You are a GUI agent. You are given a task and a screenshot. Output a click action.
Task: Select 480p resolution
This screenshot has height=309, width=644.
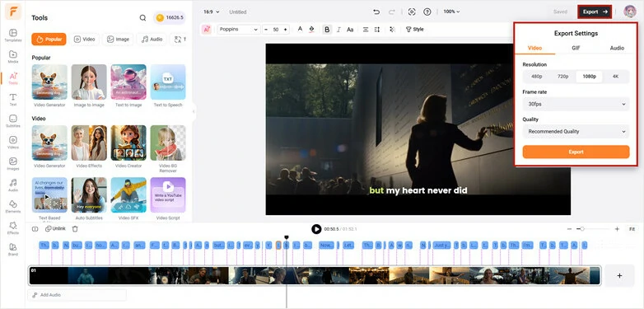click(x=536, y=77)
